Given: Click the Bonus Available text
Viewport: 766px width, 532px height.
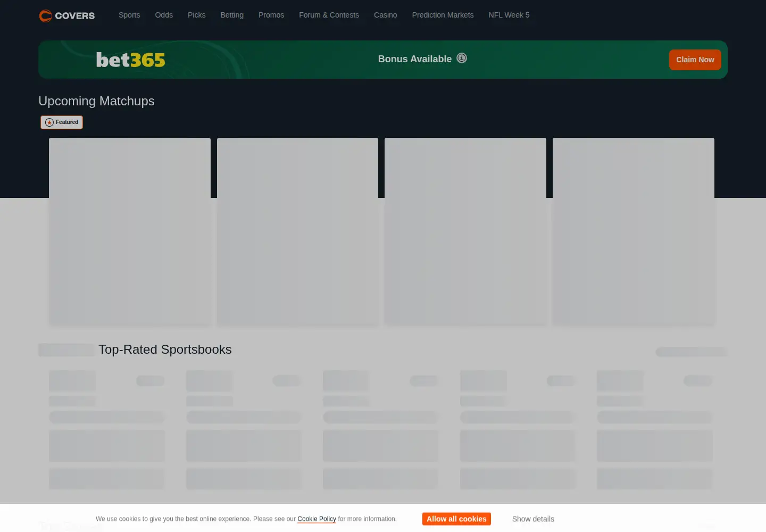Looking at the screenshot, I should pos(415,59).
